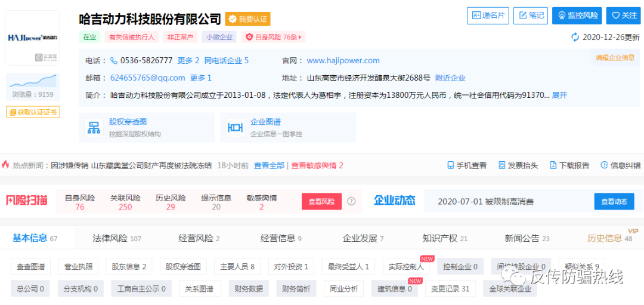Click the 下载报告 download icon

click(553, 165)
